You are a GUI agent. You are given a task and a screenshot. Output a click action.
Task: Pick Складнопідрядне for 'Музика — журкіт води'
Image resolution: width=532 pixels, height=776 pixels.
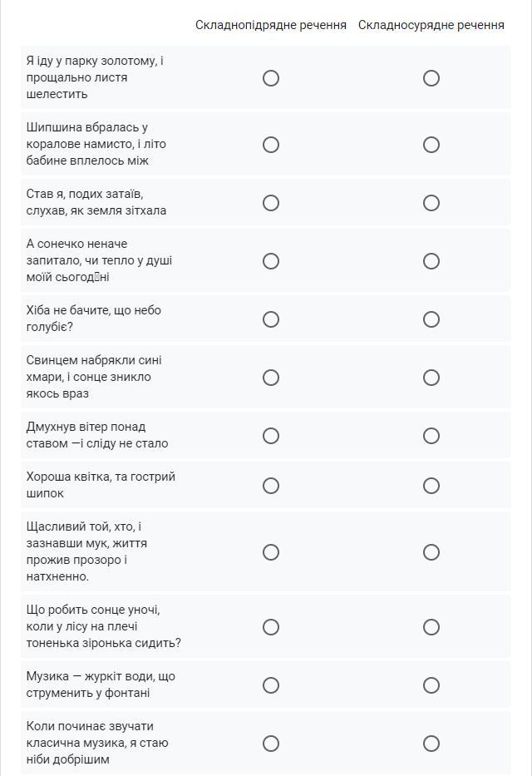tap(271, 685)
